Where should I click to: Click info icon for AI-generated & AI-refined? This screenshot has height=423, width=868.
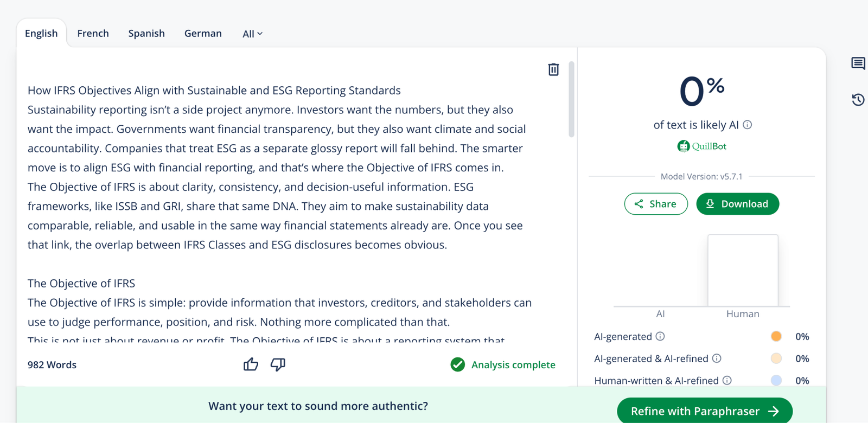coord(717,358)
